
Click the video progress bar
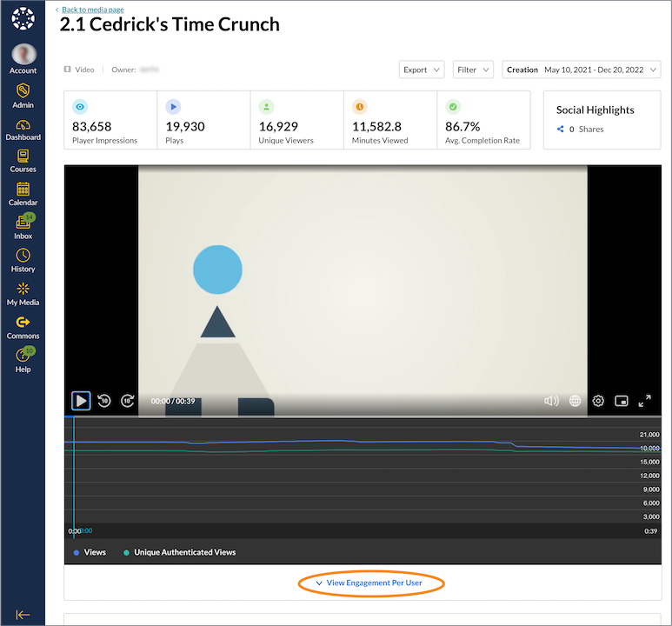click(363, 416)
